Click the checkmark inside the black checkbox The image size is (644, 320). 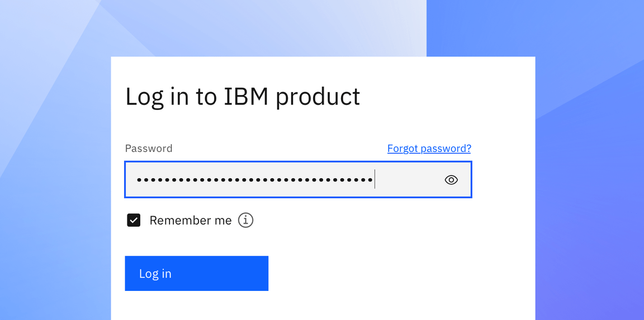134,220
